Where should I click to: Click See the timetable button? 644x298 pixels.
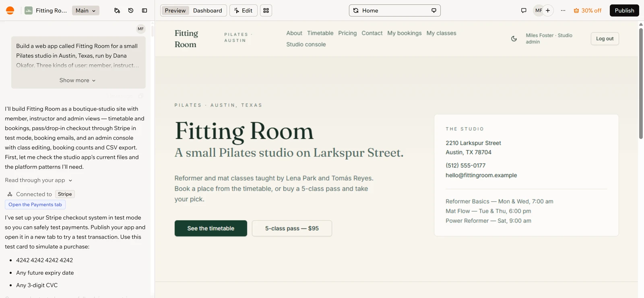click(x=211, y=228)
